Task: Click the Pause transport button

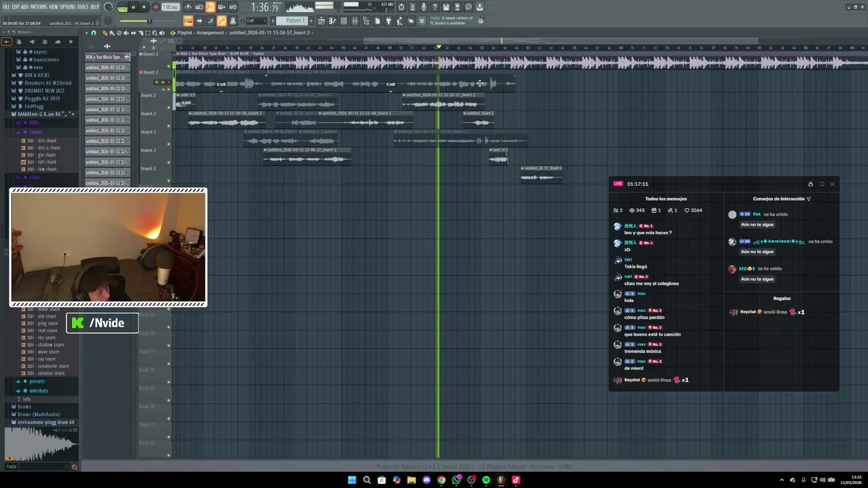Action: pyautogui.click(x=134, y=7)
